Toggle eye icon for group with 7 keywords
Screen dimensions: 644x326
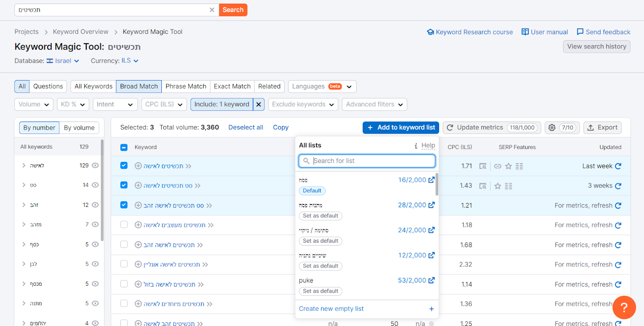point(95,225)
